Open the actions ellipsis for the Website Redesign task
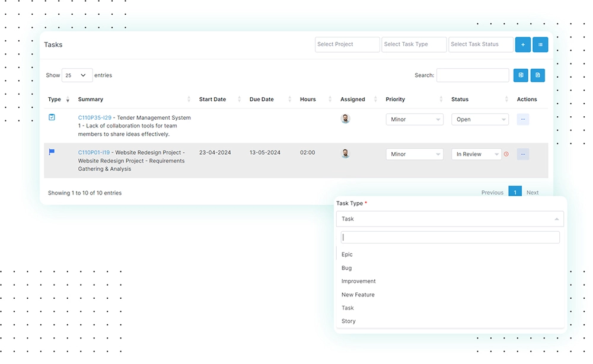This screenshot has height=364, width=593. point(522,154)
